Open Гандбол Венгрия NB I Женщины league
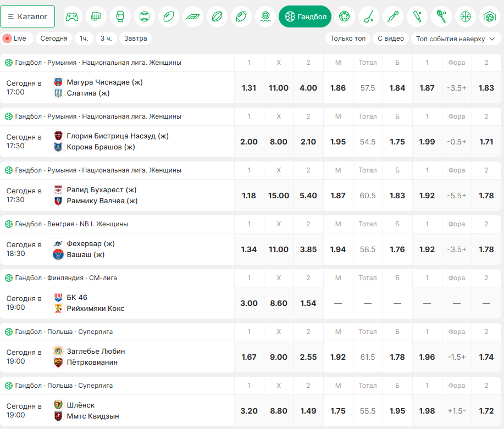This screenshot has height=429, width=504. click(x=71, y=224)
